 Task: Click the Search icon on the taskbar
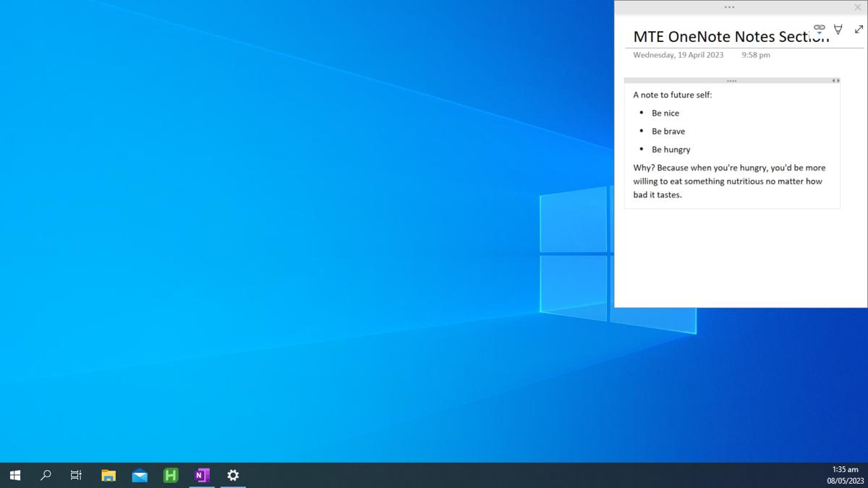click(46, 475)
